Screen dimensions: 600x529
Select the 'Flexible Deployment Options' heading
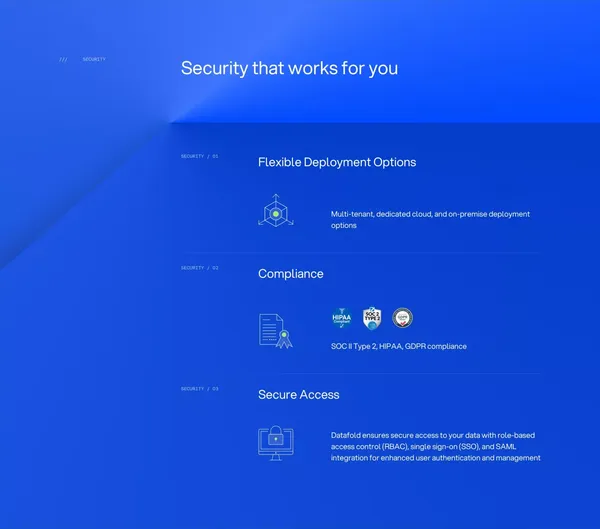click(x=337, y=162)
